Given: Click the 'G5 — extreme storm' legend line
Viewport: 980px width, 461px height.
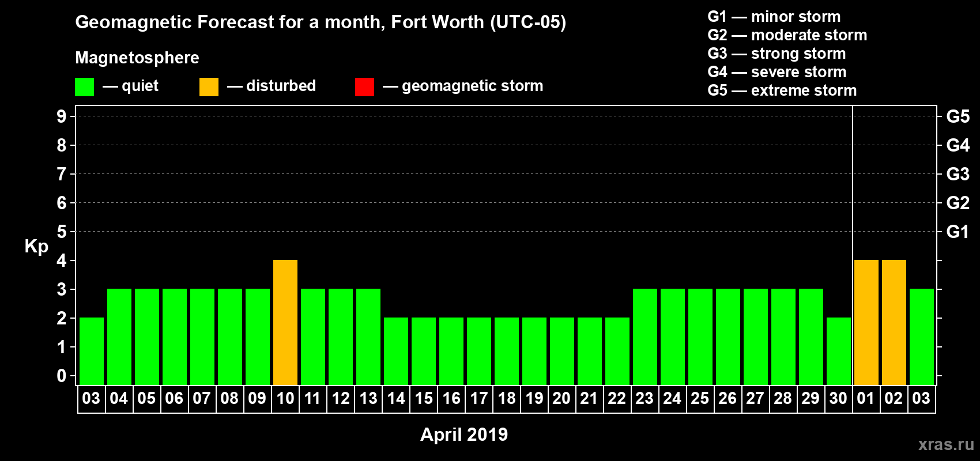Looking at the screenshot, I should pos(782,90).
